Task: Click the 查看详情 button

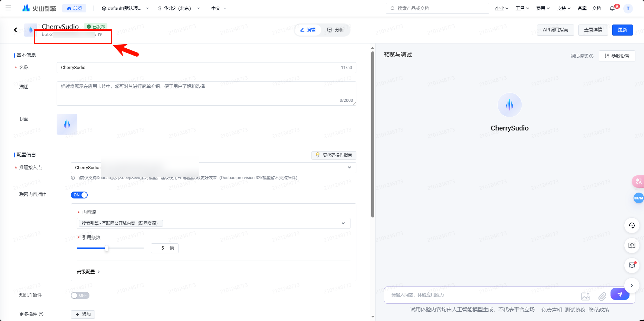Action: [x=593, y=30]
